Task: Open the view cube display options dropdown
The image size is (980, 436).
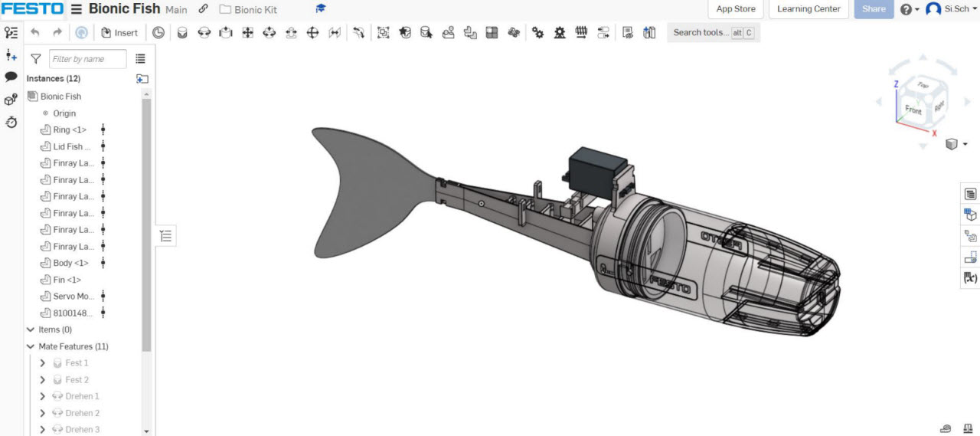Action: point(957,144)
